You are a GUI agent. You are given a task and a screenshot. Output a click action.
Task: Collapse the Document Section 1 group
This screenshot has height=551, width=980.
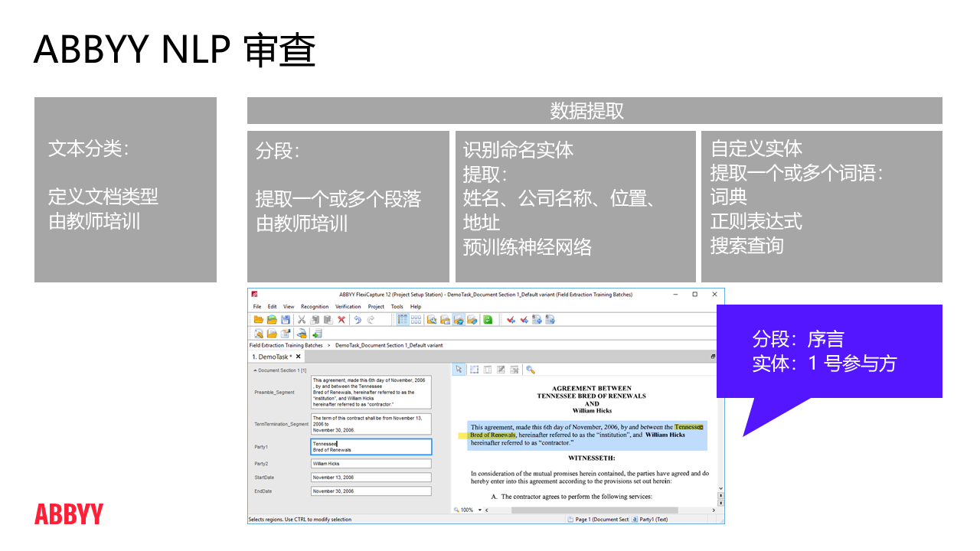coord(255,370)
